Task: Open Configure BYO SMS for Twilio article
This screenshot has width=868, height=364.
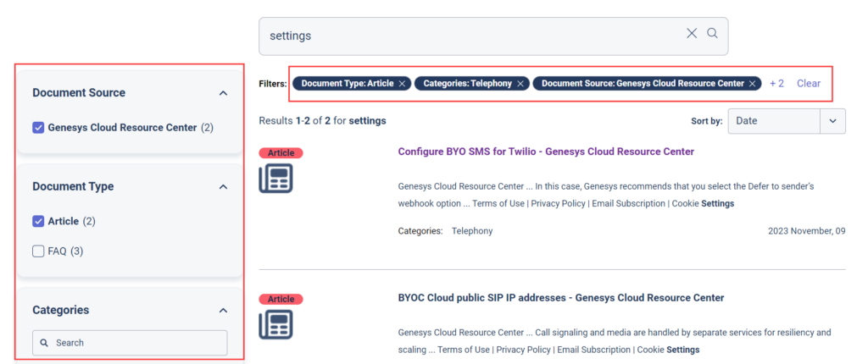Action: click(546, 152)
